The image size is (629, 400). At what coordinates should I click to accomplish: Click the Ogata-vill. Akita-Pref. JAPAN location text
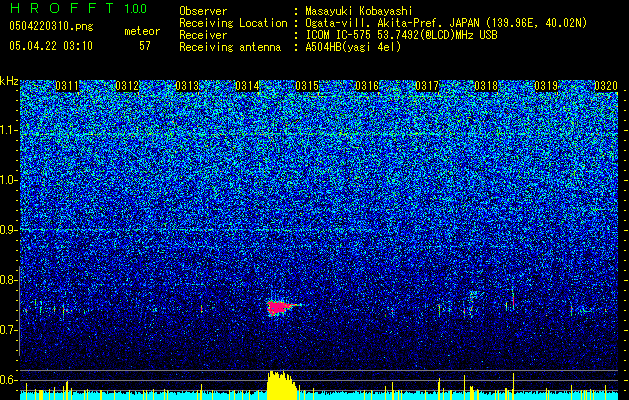[x=446, y=23]
